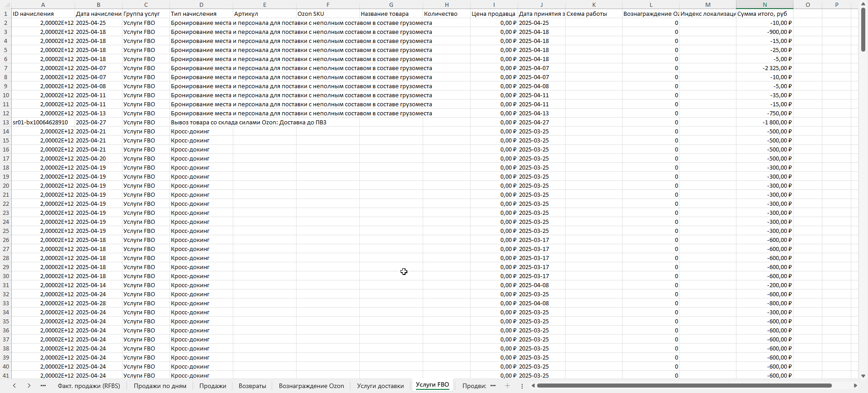The width and height of the screenshot is (868, 393).
Task: Go to the Возвраты sheet tab
Action: tap(252, 386)
